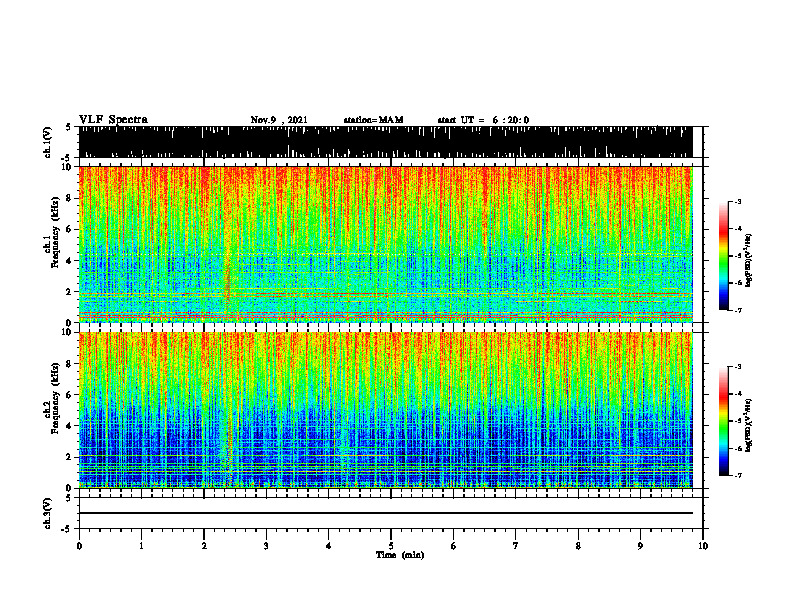The width and height of the screenshot is (792, 612).
Task: Click the "4" kHz tick on ch.1 frequency axis
Action: tap(69, 261)
